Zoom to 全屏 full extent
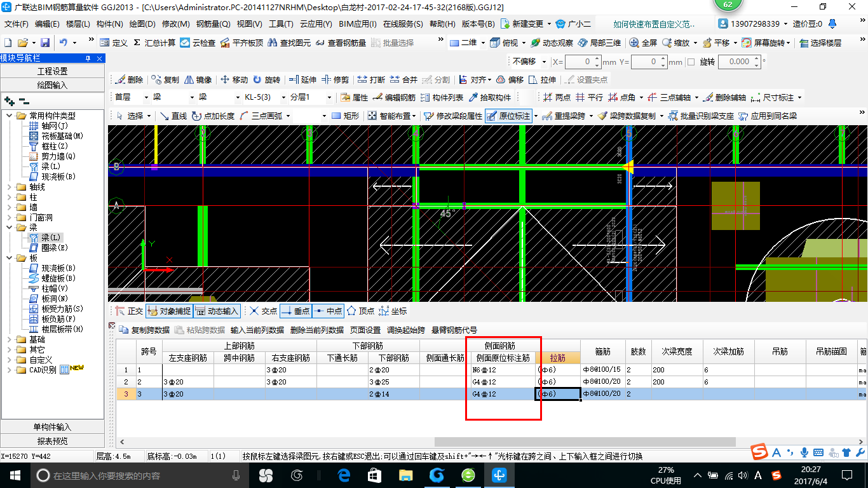Image resolution: width=868 pixels, height=488 pixels. pyautogui.click(x=643, y=43)
